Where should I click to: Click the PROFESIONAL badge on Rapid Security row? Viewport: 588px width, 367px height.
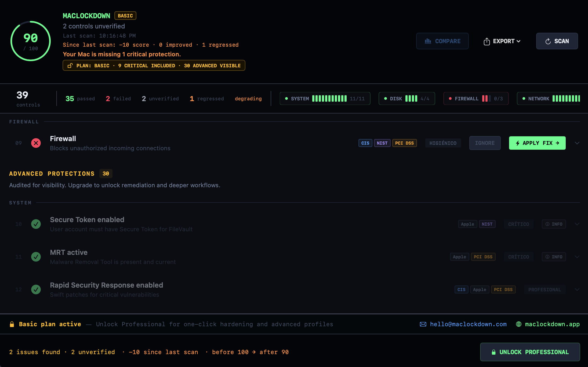point(545,289)
